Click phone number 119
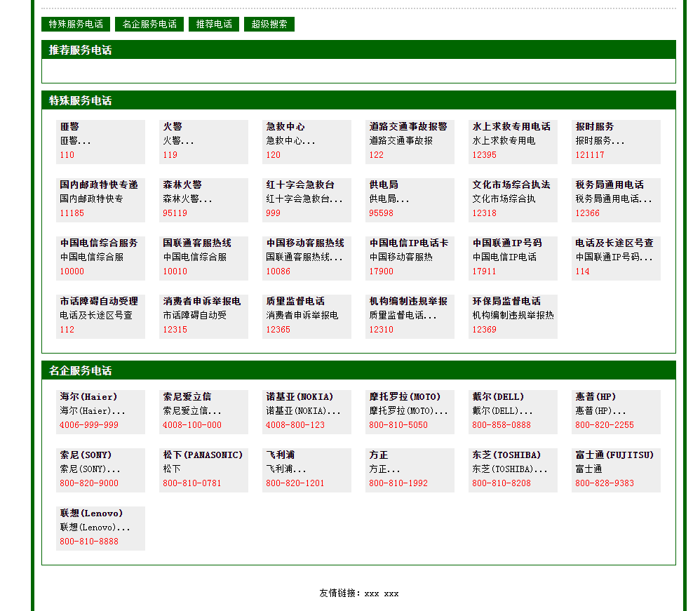Screen dimensions: 700x611 click(x=170, y=155)
